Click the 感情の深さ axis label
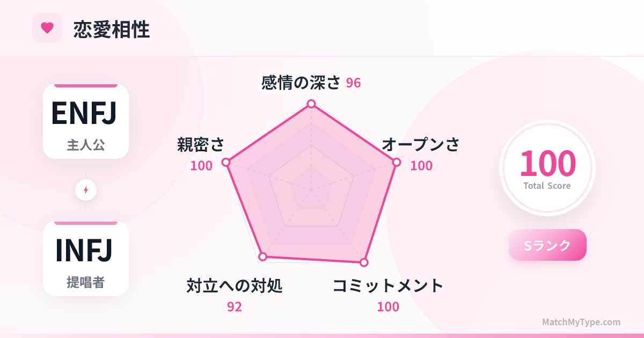This screenshot has width=644, height=338. click(301, 83)
